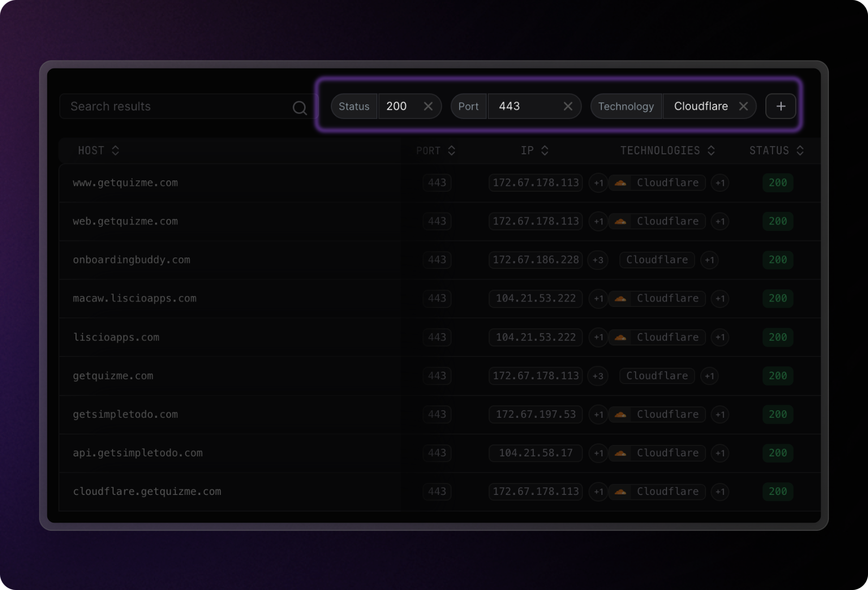Click the search magnifier icon
This screenshot has width=868, height=590.
299,108
